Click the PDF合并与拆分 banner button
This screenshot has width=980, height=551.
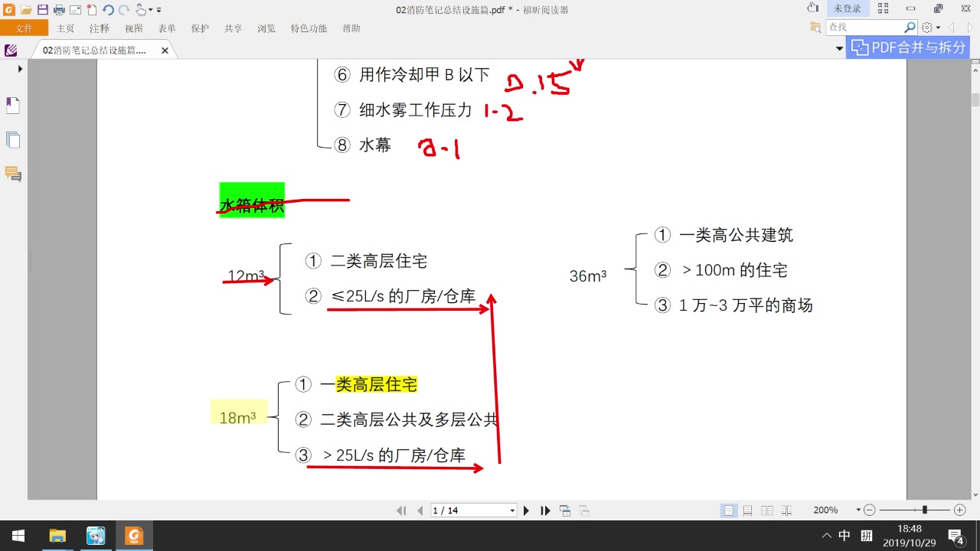click(x=908, y=47)
